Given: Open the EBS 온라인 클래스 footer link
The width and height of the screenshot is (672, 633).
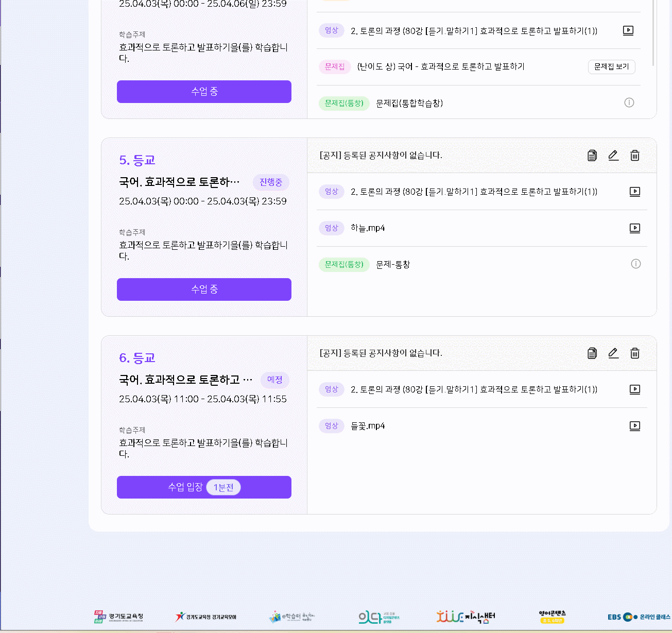Looking at the screenshot, I should 639,617.
